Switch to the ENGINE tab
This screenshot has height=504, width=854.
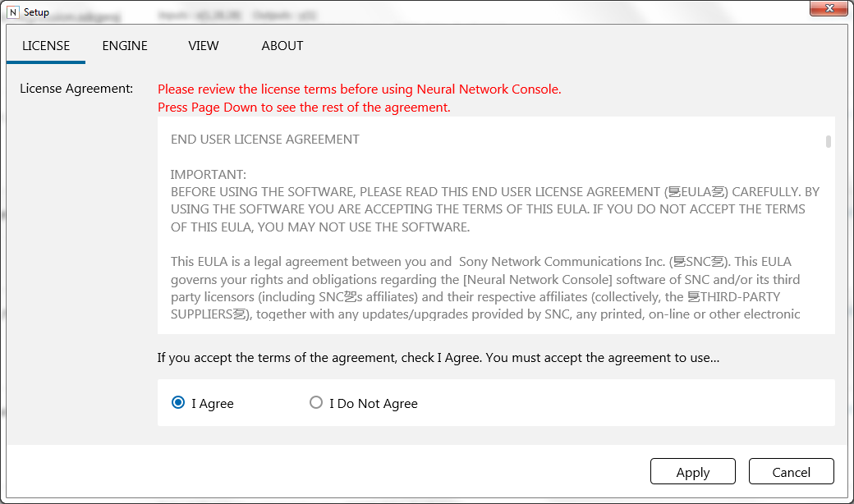125,46
